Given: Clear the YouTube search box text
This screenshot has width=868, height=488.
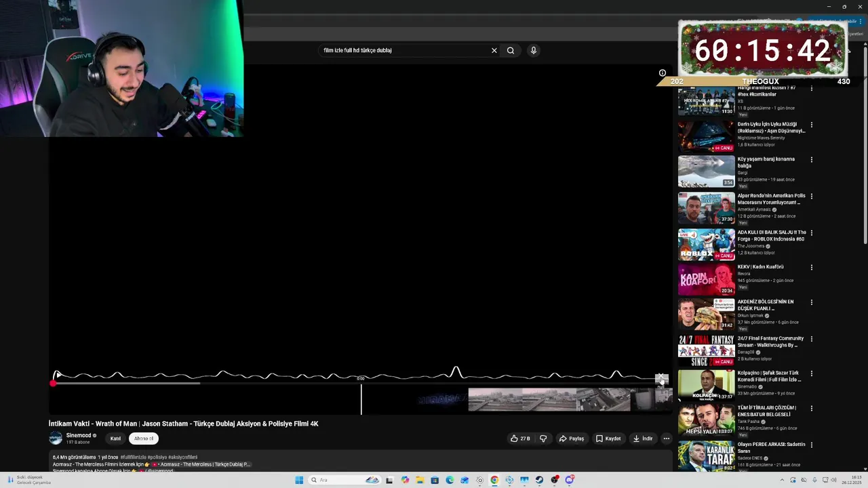Looking at the screenshot, I should tap(494, 50).
